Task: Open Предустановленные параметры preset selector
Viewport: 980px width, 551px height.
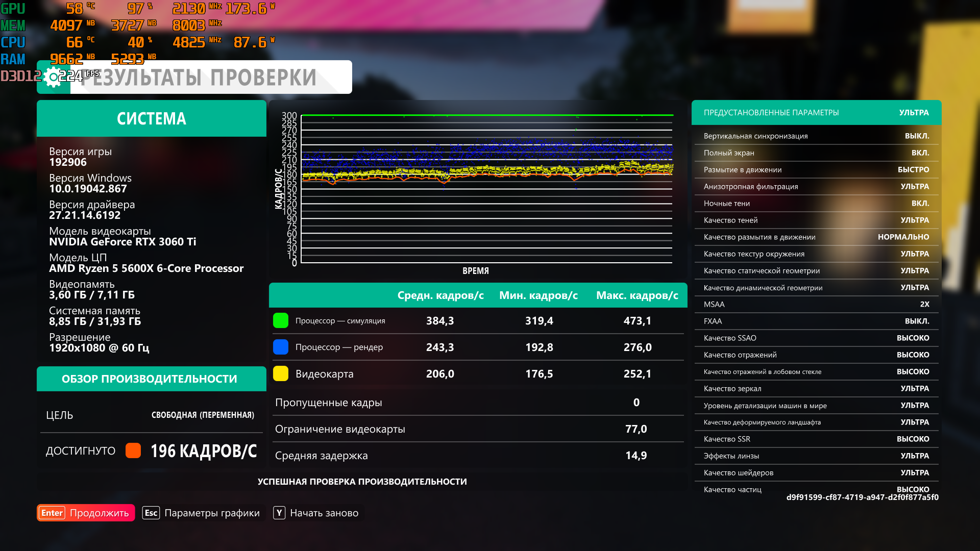Action: click(x=816, y=112)
